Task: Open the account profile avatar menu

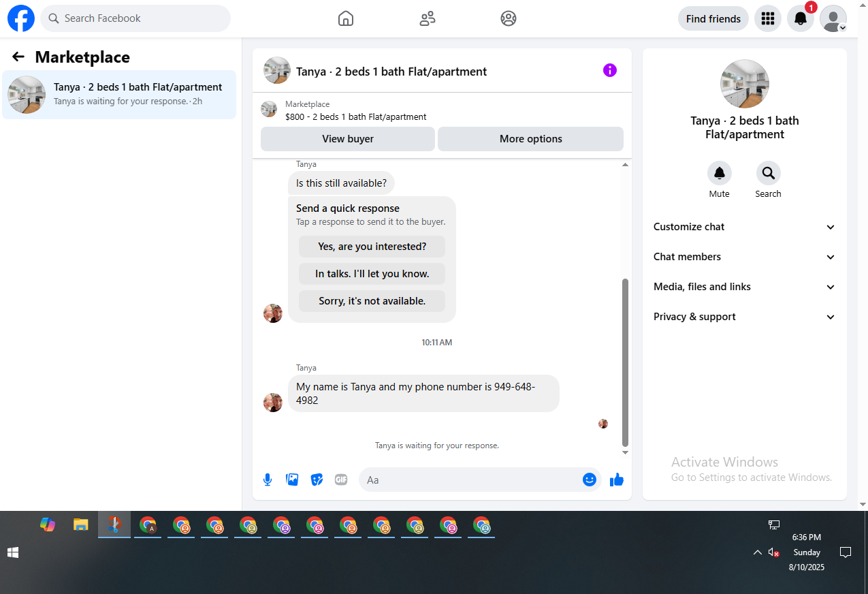Action: coord(833,18)
